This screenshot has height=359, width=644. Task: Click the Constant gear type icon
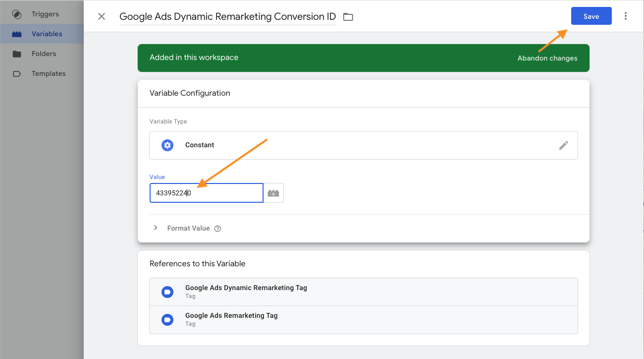click(167, 145)
